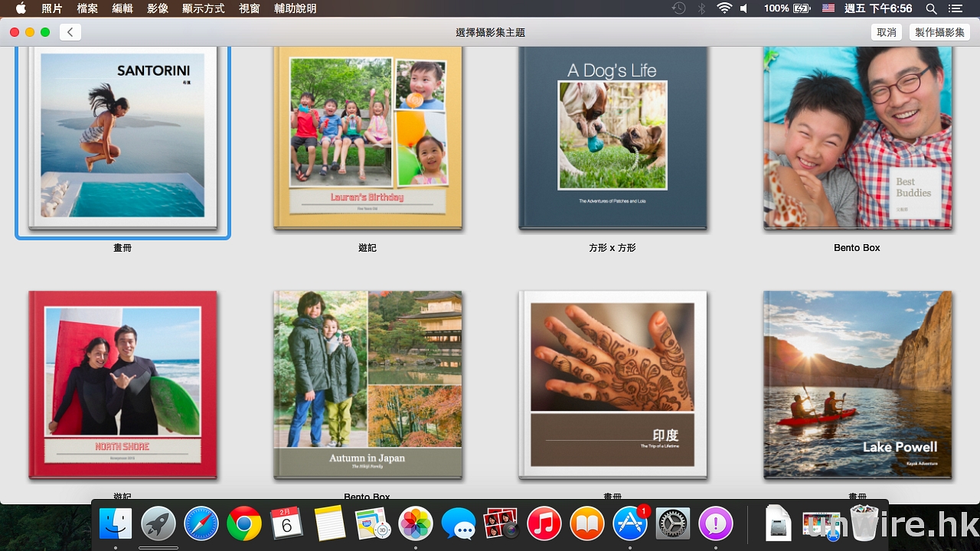Click the 取消 button

[x=887, y=32]
